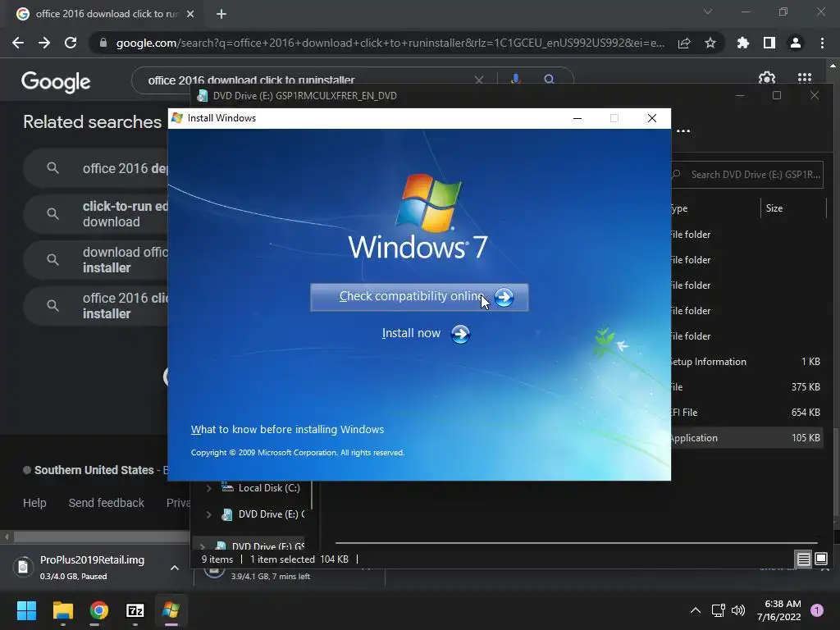Open Chrome three-dot menu
Screen dimensions: 840x630
coord(822,43)
